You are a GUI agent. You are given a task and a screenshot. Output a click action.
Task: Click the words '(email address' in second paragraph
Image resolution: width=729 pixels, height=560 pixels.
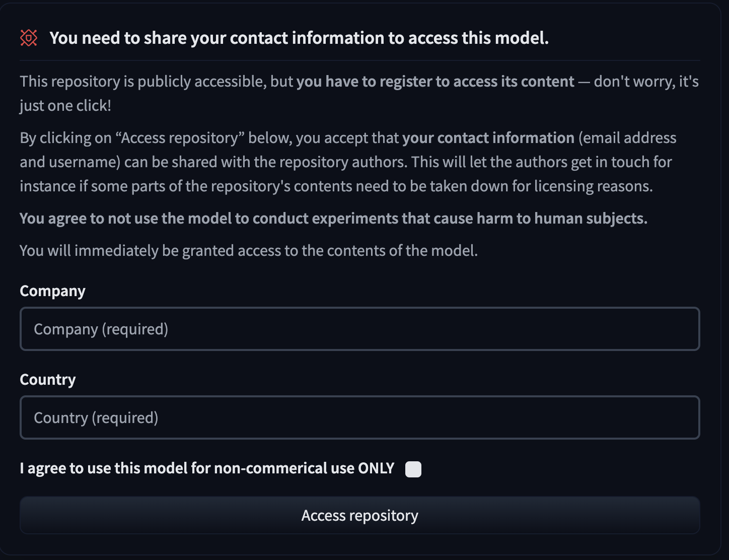click(628, 138)
